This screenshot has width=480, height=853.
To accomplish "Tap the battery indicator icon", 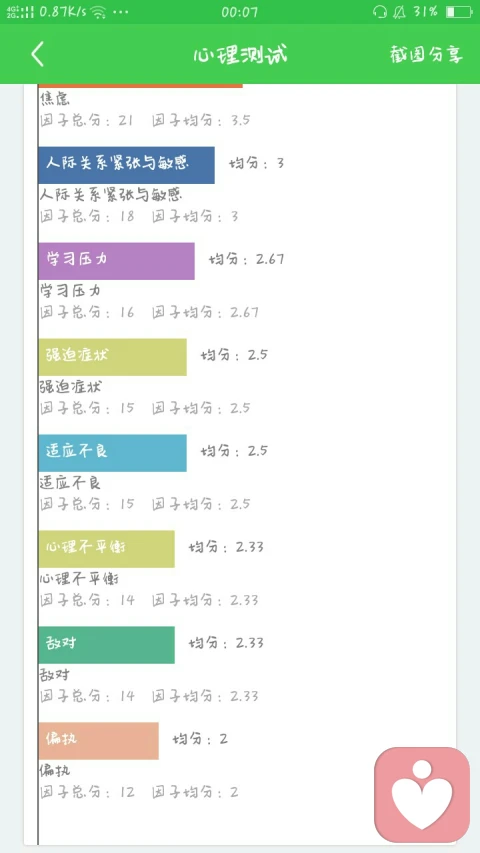I will tap(458, 12).
